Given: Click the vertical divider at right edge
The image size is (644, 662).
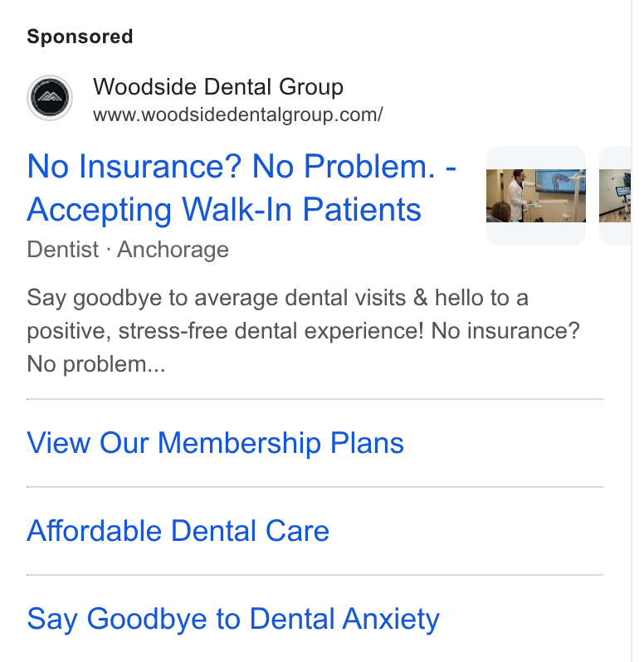Looking at the screenshot, I should (632, 331).
